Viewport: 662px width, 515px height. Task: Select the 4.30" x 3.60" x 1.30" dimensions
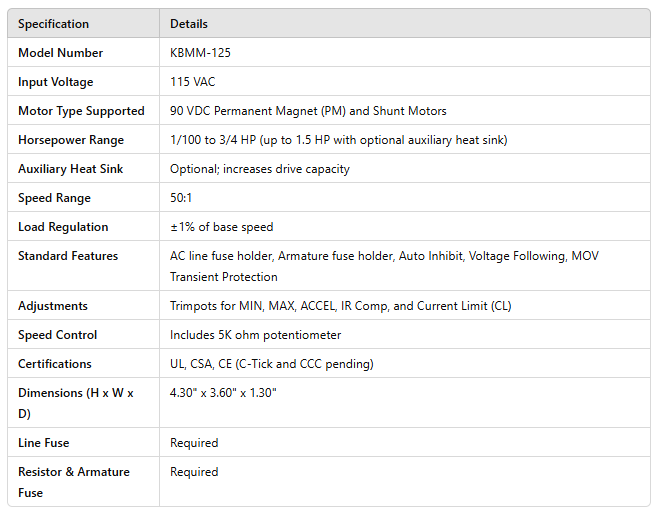click(x=223, y=393)
